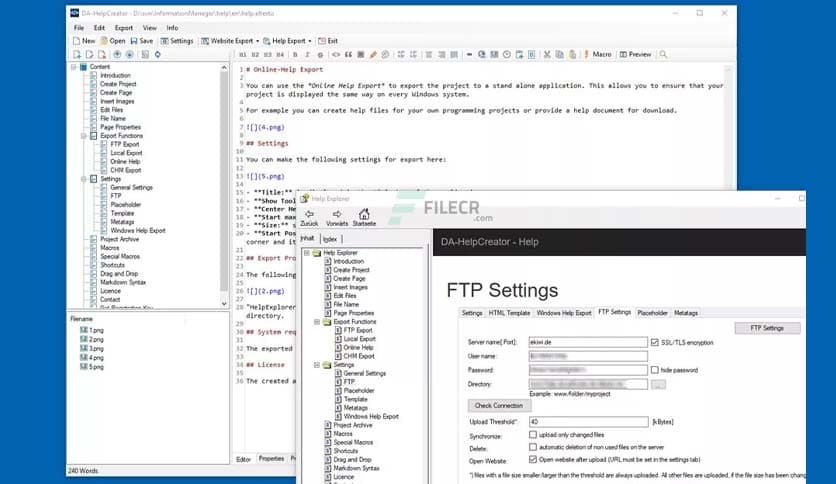Switch to the Properties tab below editor
The image size is (836, 484).
click(x=271, y=458)
